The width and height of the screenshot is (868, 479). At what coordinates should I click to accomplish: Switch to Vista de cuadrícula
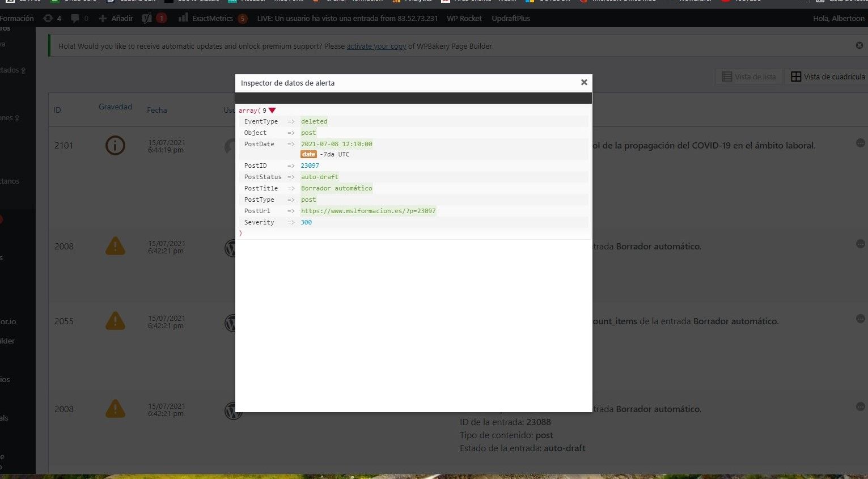coord(828,77)
